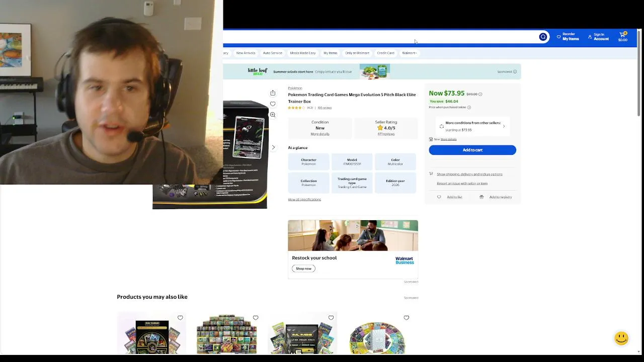Click the info icon next to $119.99 price
This screenshot has width=644, height=362.
pyautogui.click(x=480, y=94)
